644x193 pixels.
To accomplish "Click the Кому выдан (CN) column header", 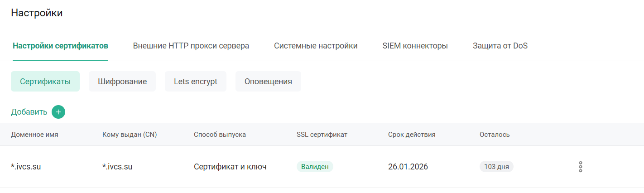I will pyautogui.click(x=130, y=135).
